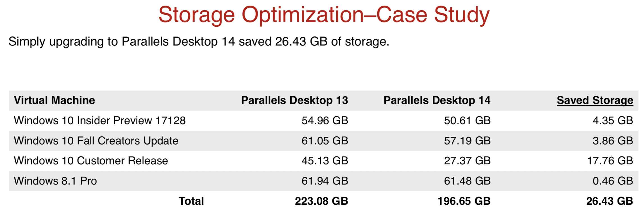Click the Saved Storage underlined header

(595, 100)
